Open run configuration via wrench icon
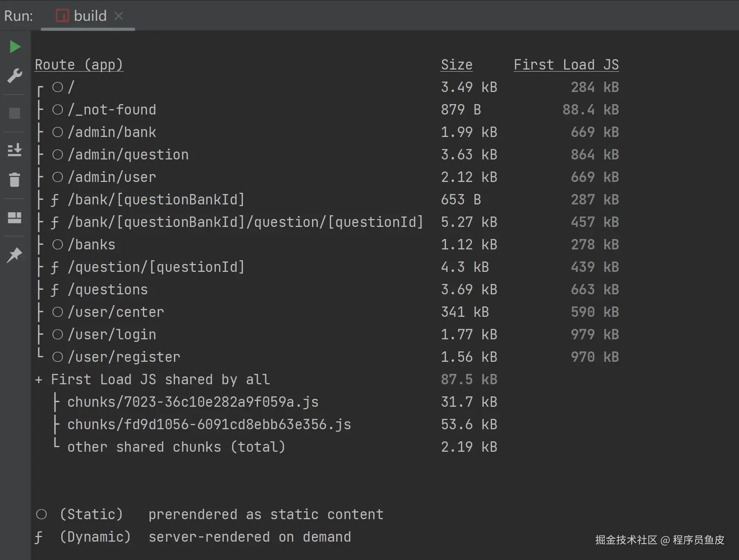This screenshot has height=560, width=739. click(x=15, y=76)
